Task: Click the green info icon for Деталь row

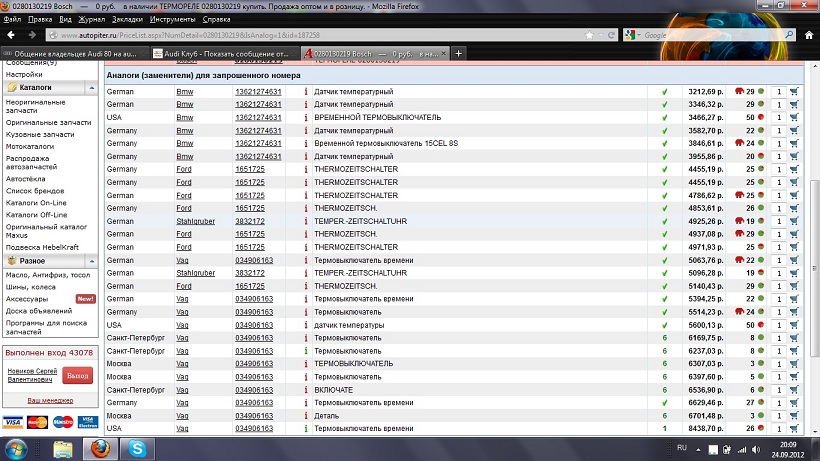Action: [x=306, y=416]
